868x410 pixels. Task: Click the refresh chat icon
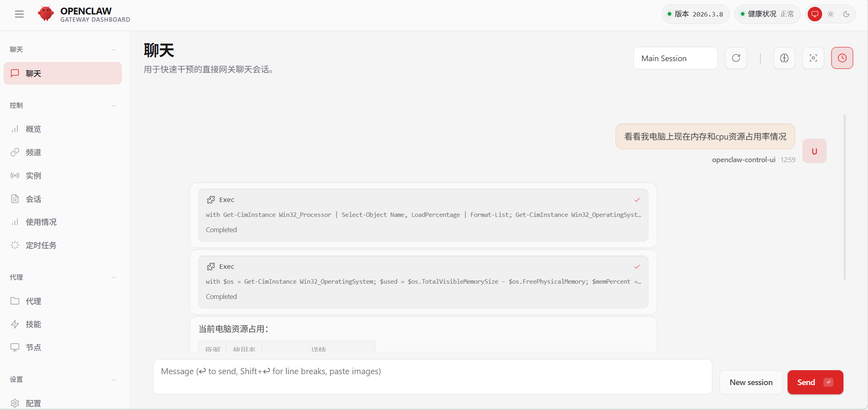coord(736,58)
